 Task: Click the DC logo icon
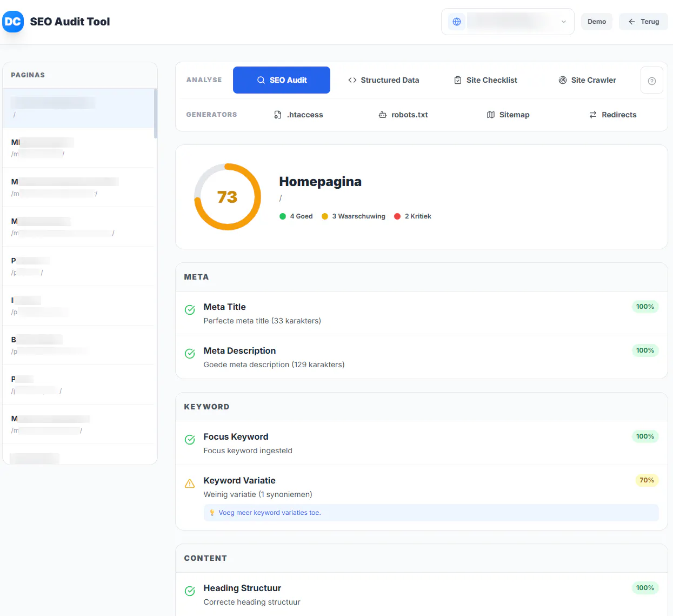coord(13,22)
